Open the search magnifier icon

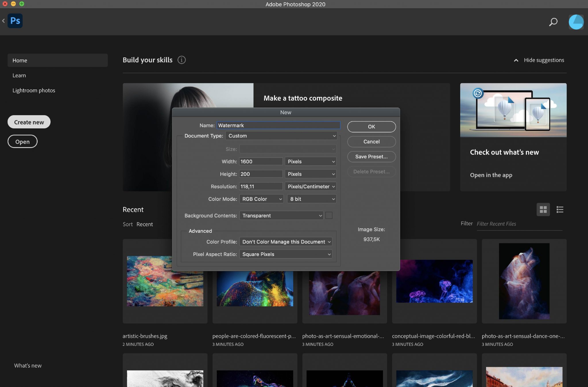point(553,22)
